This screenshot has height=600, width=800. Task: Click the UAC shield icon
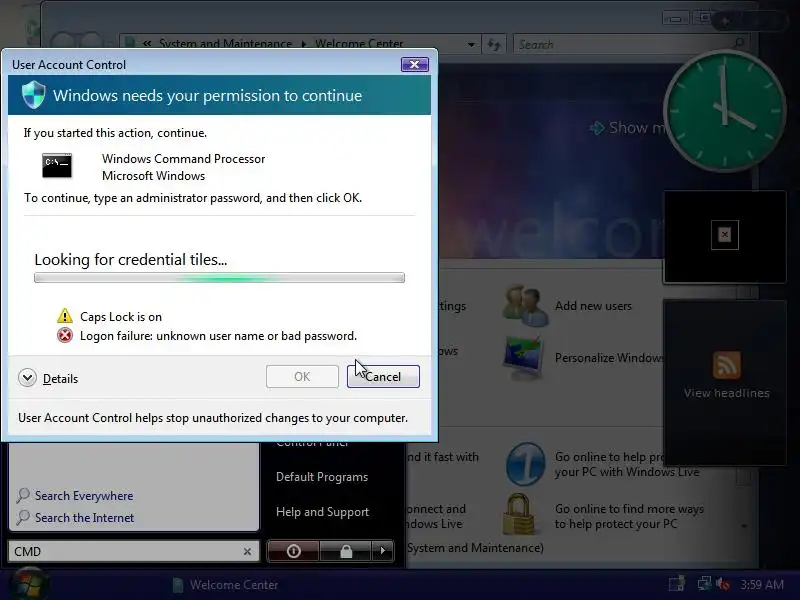[34, 95]
